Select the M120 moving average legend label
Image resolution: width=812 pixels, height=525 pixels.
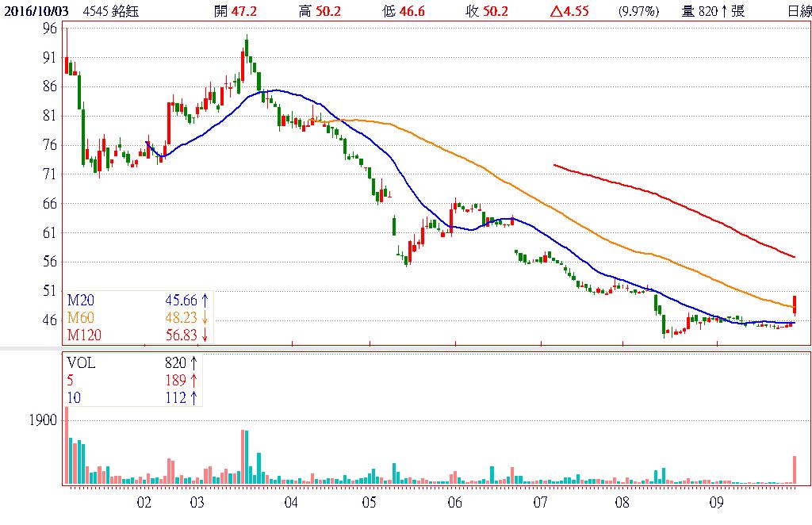83,335
